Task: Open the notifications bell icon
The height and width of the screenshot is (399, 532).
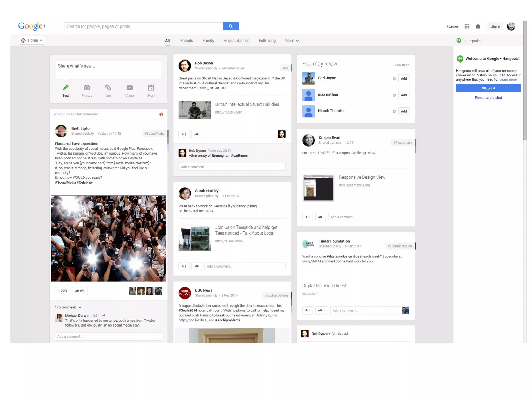Action: tap(478, 26)
